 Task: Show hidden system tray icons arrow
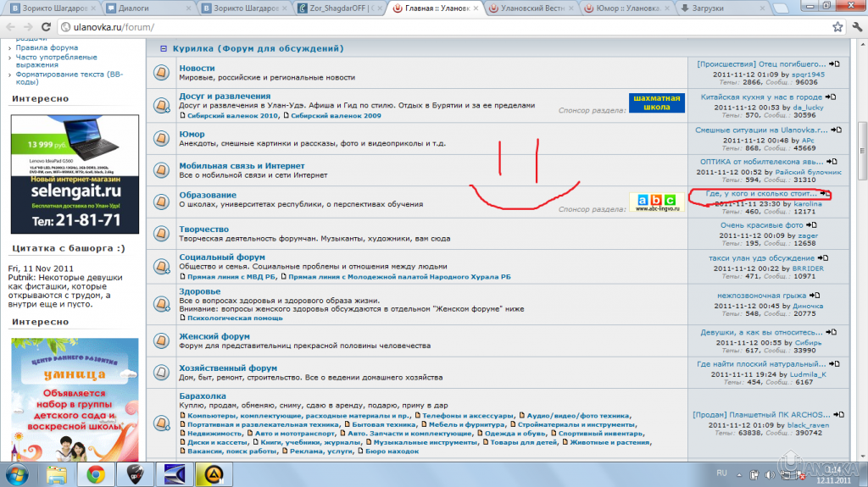point(739,475)
